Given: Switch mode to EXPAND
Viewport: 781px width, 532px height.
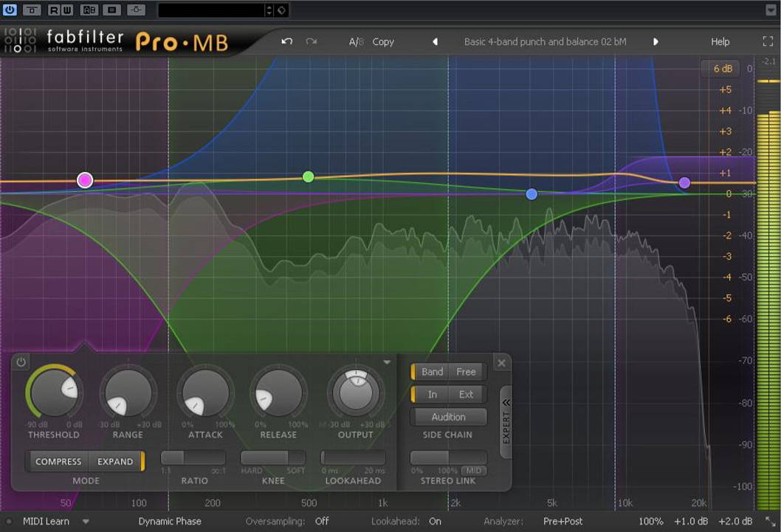Looking at the screenshot, I should pos(116,461).
